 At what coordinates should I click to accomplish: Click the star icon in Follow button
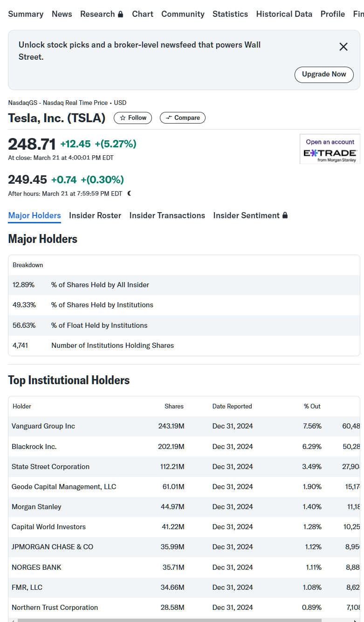123,118
